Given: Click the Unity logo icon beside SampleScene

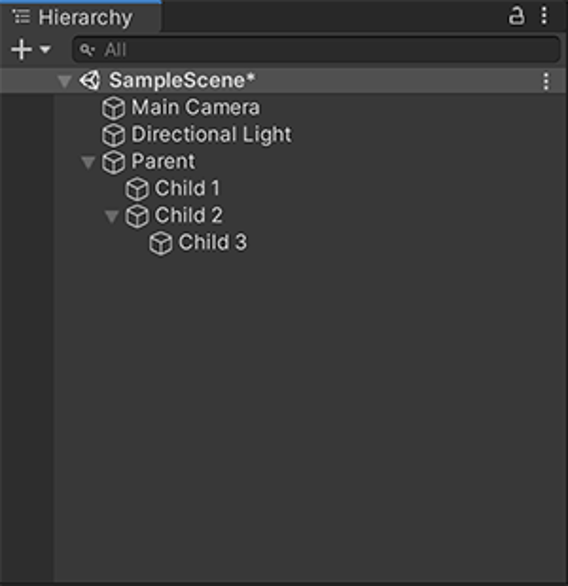Looking at the screenshot, I should pyautogui.click(x=90, y=80).
